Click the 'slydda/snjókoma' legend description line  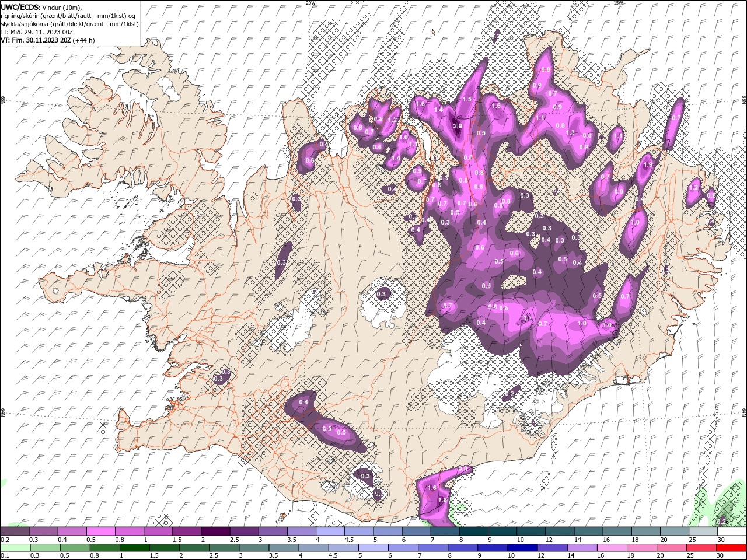tap(70, 24)
